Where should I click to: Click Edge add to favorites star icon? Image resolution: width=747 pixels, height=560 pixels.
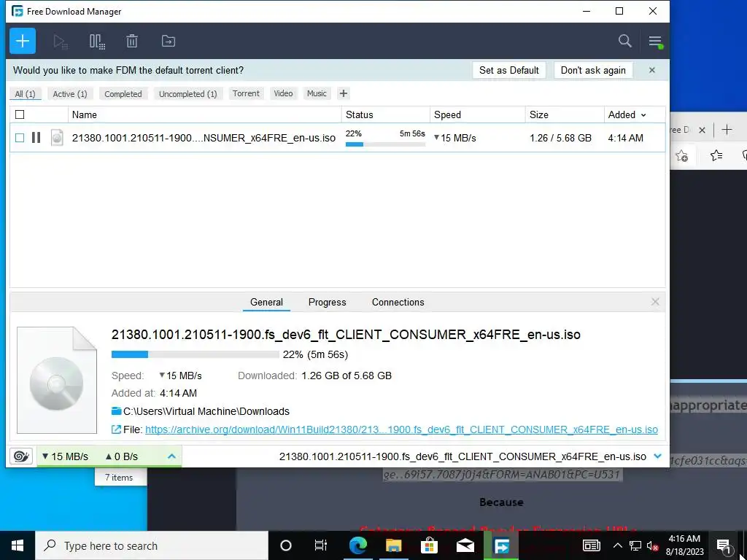click(682, 155)
